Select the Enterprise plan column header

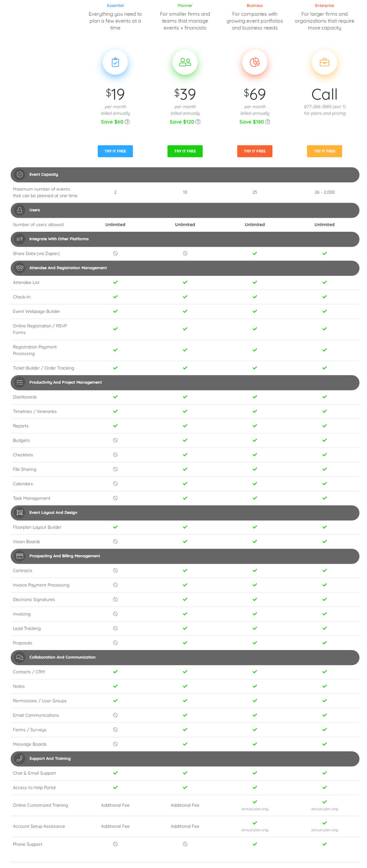324,5
